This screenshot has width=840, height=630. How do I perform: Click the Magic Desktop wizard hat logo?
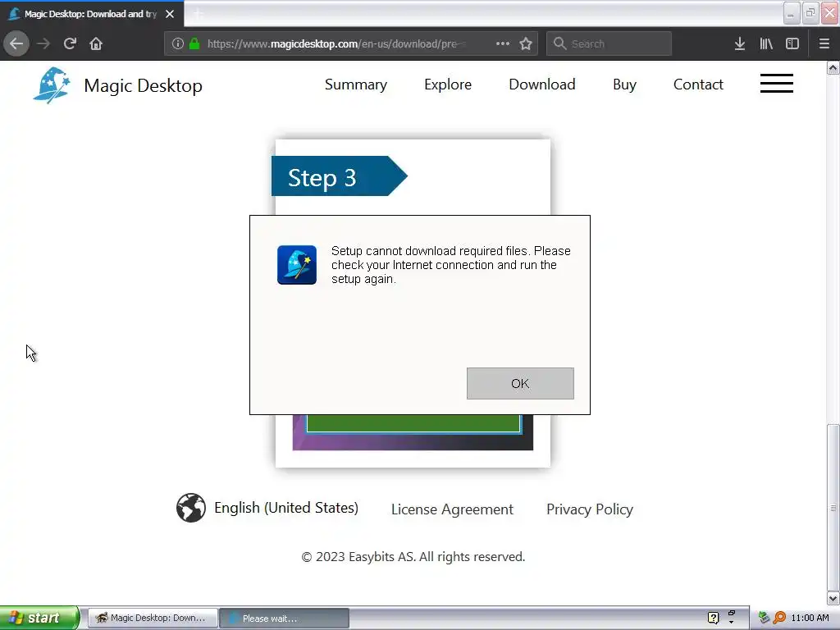52,85
